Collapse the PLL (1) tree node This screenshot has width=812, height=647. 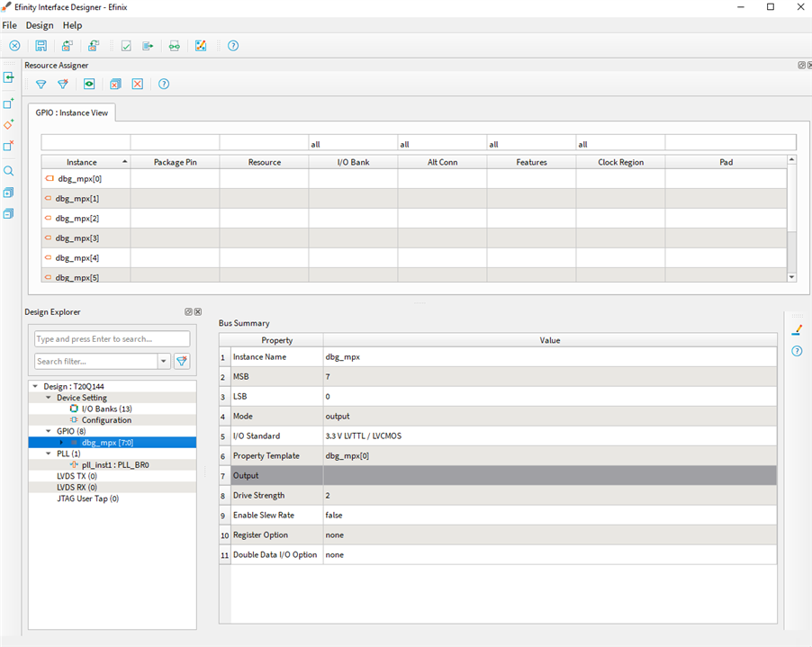[x=49, y=454]
